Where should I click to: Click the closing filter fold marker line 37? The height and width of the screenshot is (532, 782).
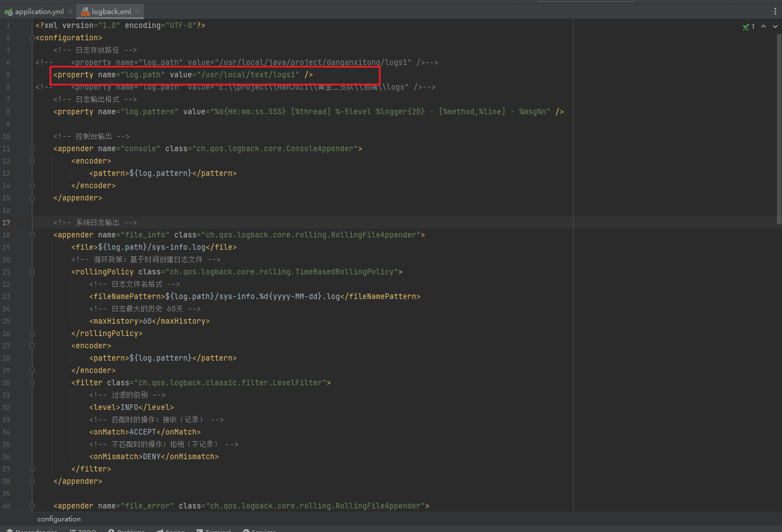coord(32,469)
